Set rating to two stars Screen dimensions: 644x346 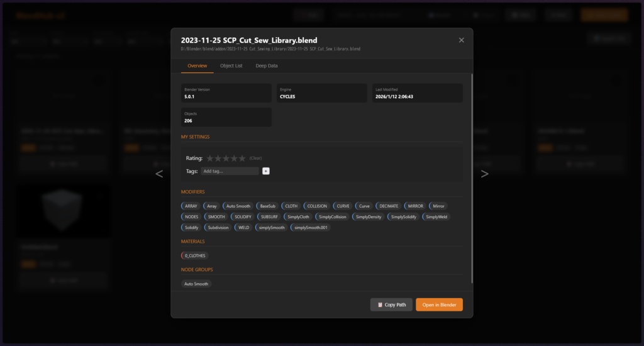coord(218,158)
